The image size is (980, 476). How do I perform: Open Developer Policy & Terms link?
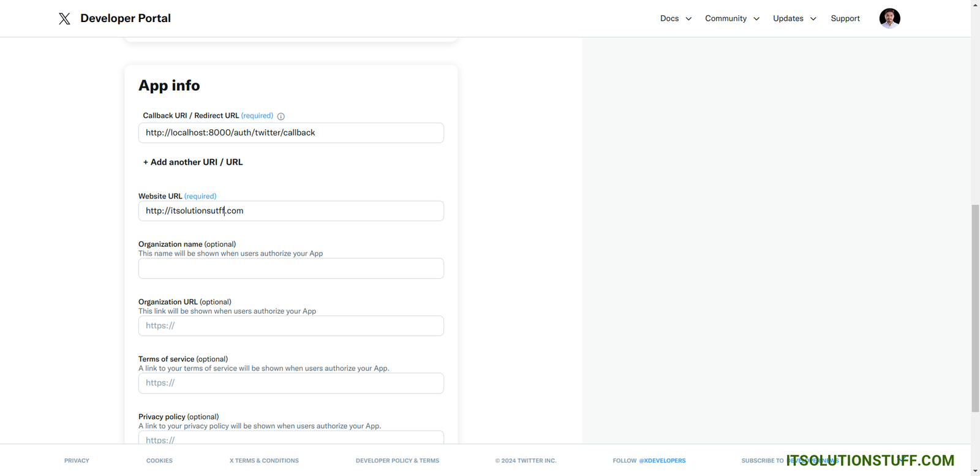tap(397, 461)
